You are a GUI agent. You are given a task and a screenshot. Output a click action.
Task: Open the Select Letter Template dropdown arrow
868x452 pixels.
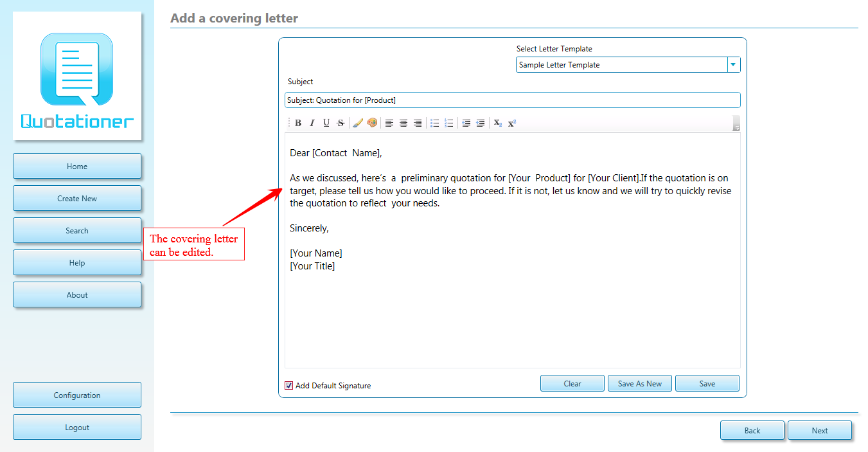[734, 64]
